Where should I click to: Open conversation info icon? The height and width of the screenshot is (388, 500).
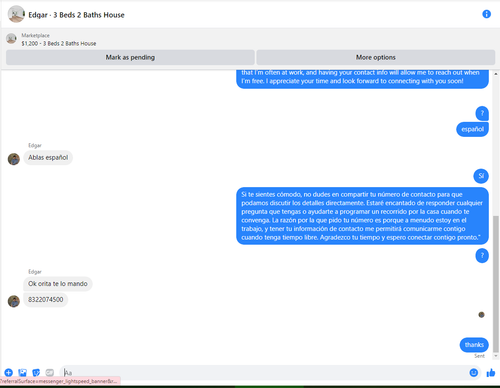(486, 14)
